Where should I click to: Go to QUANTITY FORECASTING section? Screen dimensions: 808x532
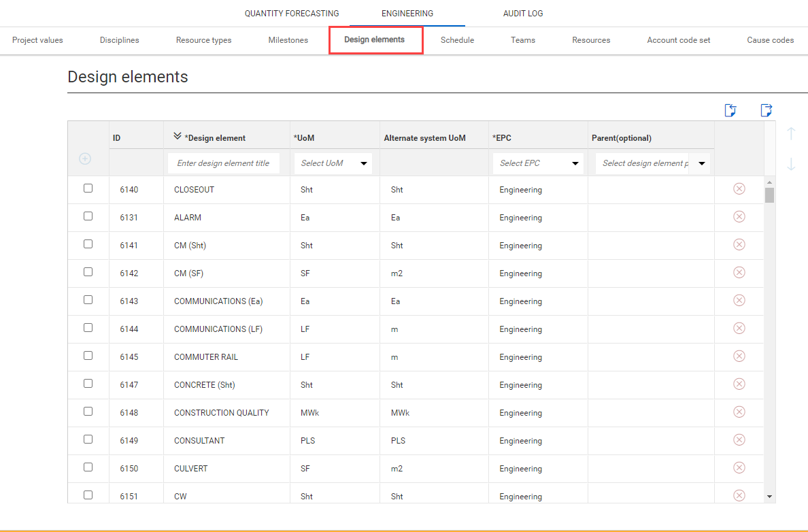pyautogui.click(x=292, y=14)
